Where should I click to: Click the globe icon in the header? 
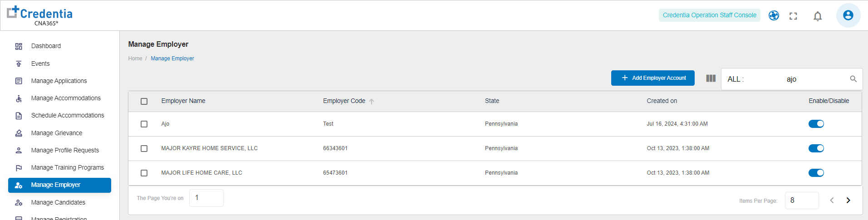(774, 16)
